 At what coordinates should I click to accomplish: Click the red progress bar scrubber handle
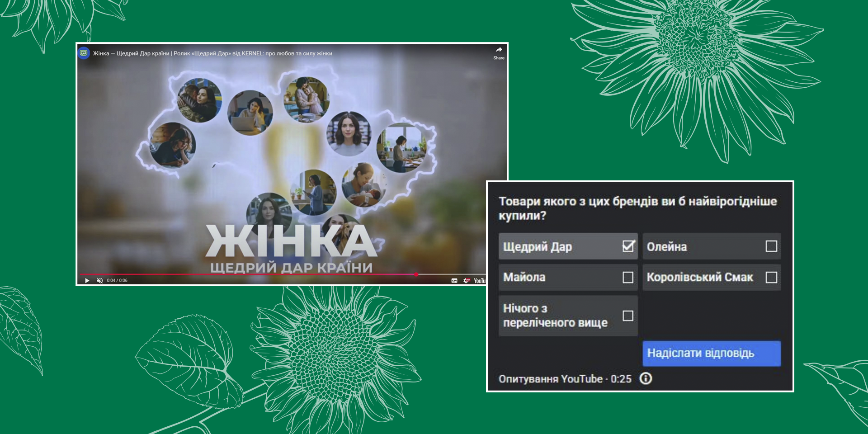416,274
